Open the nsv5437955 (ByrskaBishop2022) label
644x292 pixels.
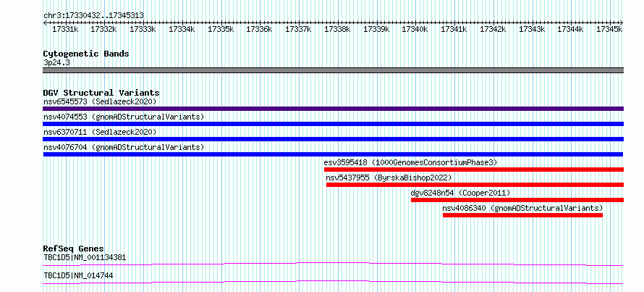click(x=389, y=178)
